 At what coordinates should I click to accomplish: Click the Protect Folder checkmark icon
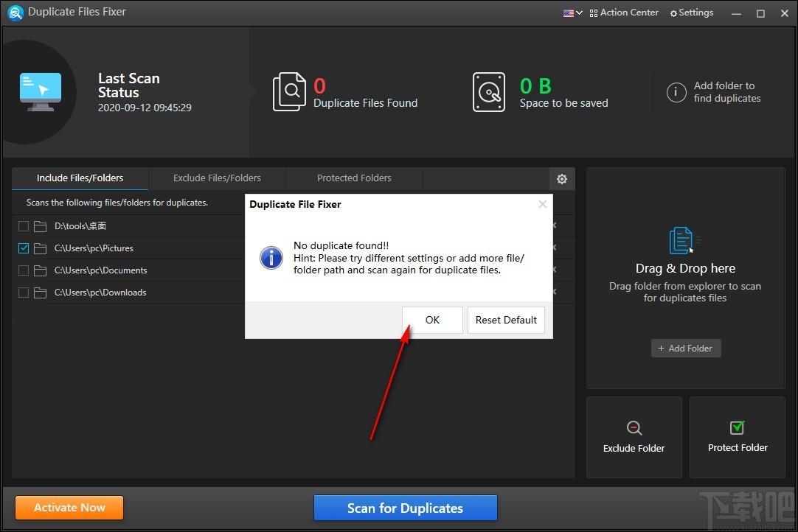(737, 427)
